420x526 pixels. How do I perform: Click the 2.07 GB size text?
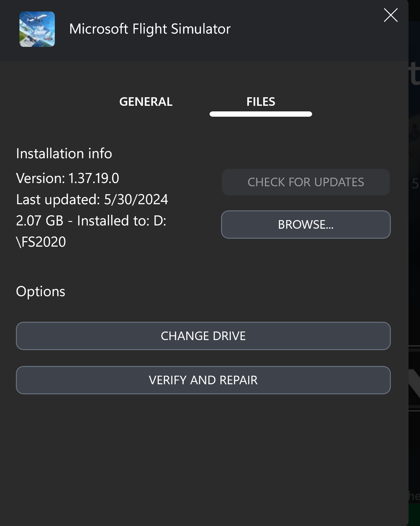pos(39,221)
